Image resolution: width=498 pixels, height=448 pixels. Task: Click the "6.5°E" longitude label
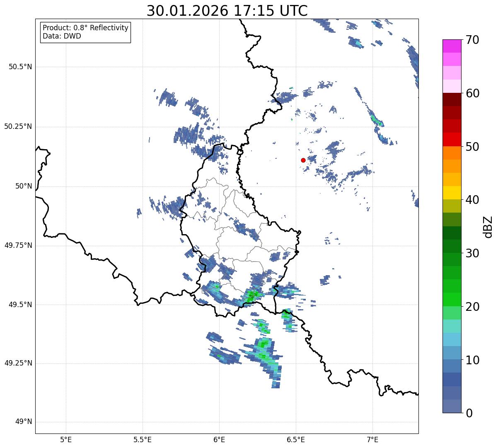tap(296, 439)
